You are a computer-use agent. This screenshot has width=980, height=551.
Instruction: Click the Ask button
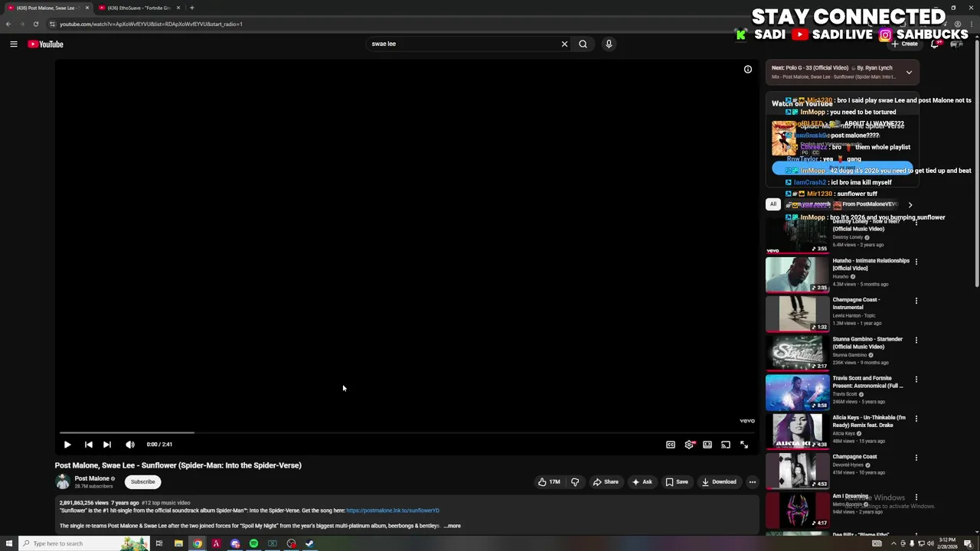(642, 482)
